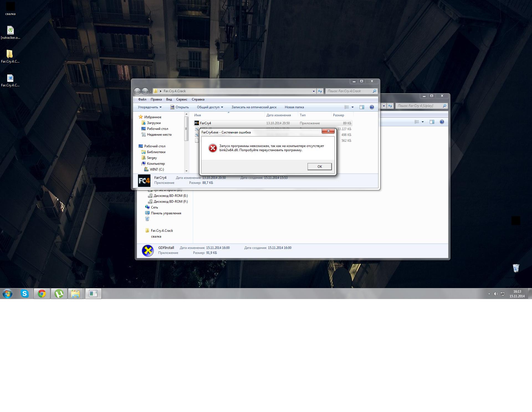Open view options dropdown in Uplay window
This screenshot has height=412, width=532.
423,122
